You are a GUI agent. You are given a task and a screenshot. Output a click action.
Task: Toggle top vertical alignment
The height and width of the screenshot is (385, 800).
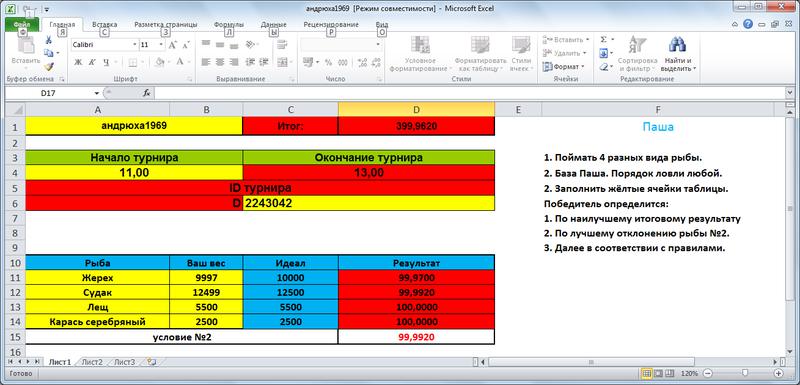tap(206, 44)
